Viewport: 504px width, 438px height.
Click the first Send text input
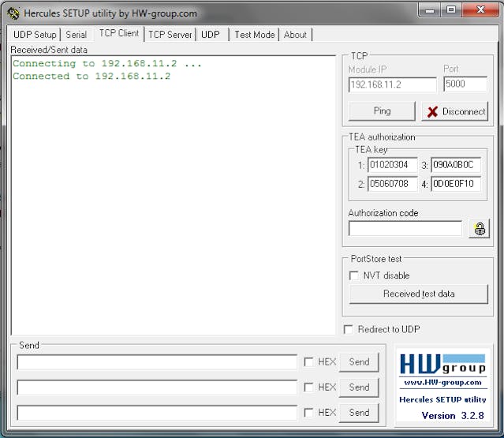[x=157, y=362]
